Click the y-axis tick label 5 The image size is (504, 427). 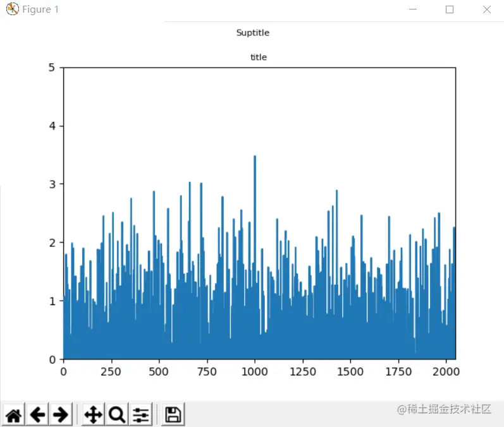(52, 68)
